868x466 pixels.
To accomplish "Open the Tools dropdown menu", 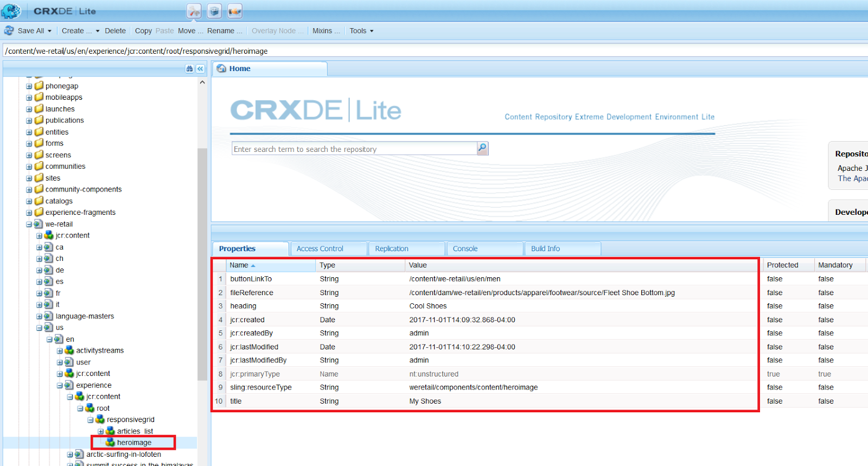I will point(361,31).
